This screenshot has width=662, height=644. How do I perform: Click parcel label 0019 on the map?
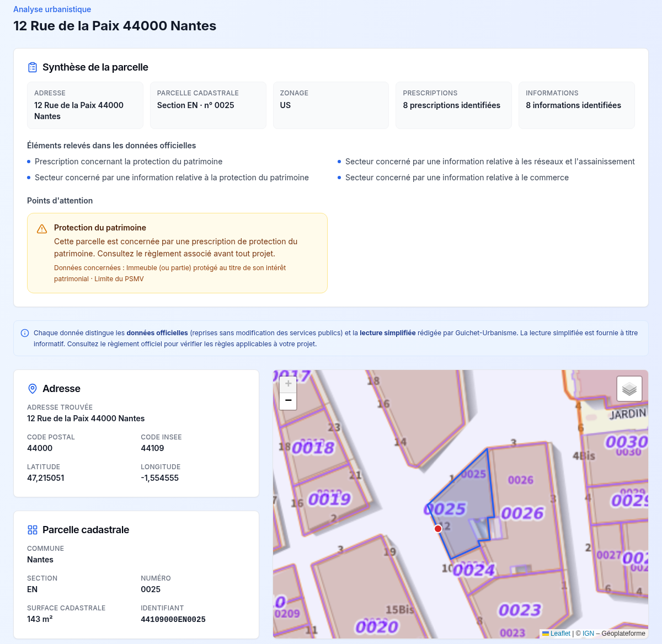(x=329, y=499)
